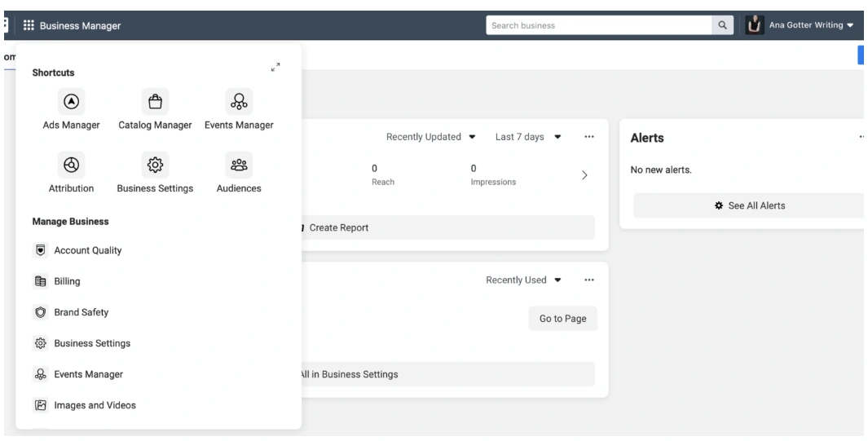This screenshot has width=868, height=441.
Task: Select Images and Videos menu item
Action: point(95,405)
